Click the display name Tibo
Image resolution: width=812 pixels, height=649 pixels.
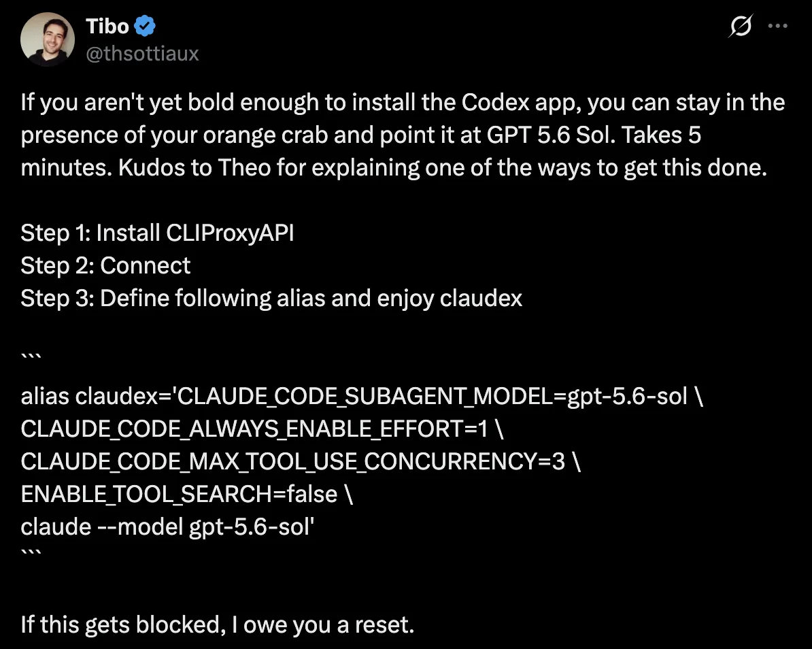pos(107,26)
